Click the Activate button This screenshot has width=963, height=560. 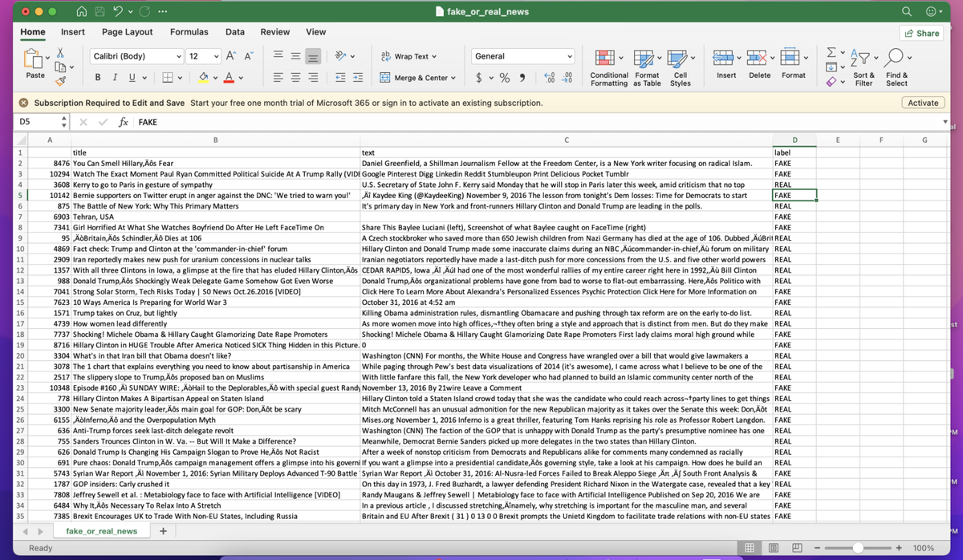pos(923,103)
